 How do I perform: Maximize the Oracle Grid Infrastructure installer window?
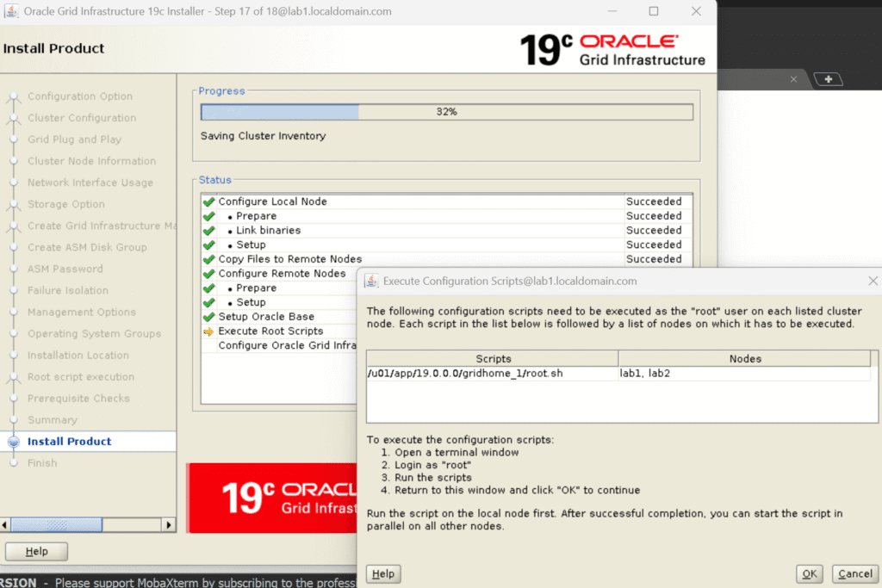coord(654,11)
